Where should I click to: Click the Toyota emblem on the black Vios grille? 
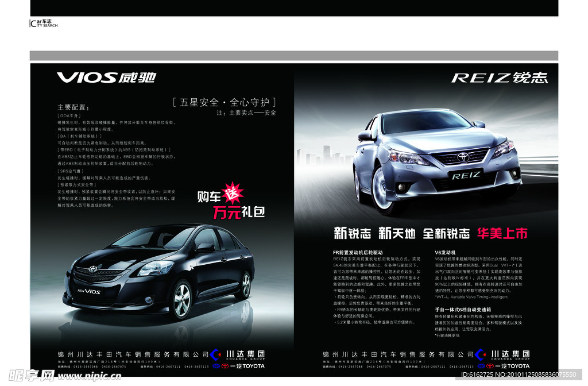(92, 269)
